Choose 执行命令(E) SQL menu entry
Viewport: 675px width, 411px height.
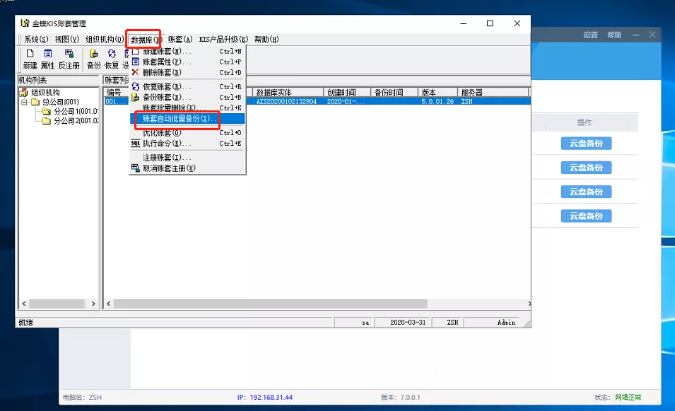coord(186,143)
